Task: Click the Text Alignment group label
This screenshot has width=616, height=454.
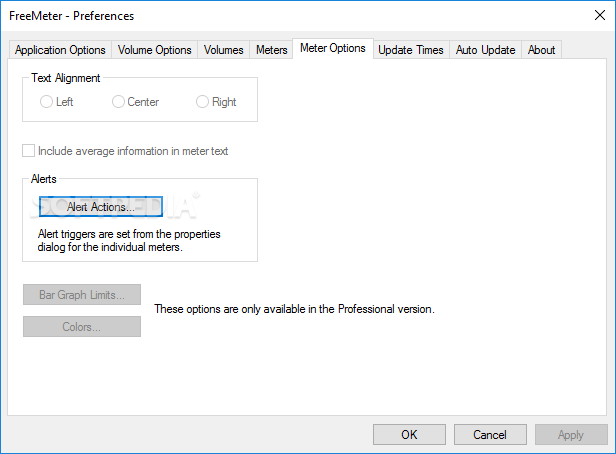Action: [66, 78]
